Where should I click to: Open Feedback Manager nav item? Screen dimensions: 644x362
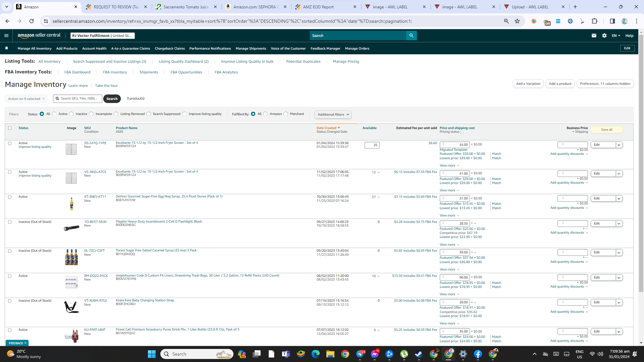[x=325, y=48]
